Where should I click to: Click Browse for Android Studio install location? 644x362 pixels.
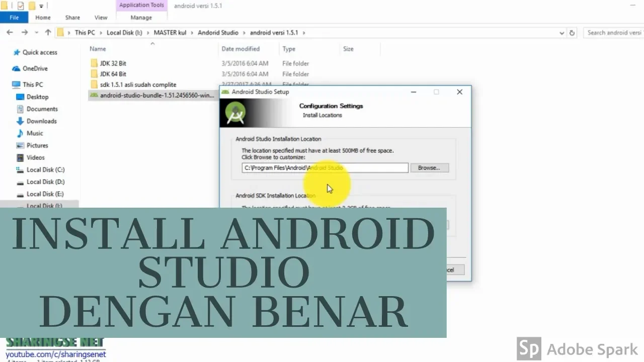(429, 168)
